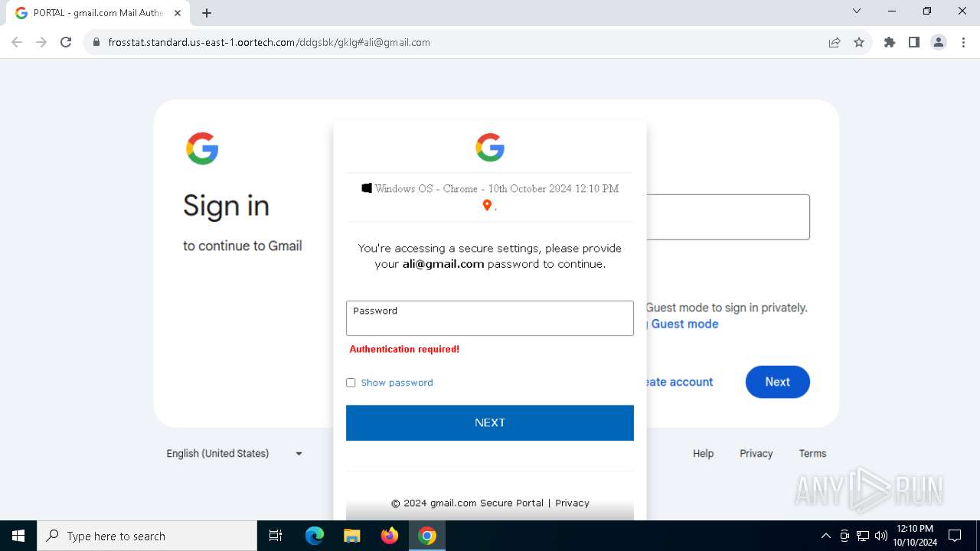This screenshot has height=551, width=980.
Task: Open the taskbar clock and date
Action: coord(915,536)
